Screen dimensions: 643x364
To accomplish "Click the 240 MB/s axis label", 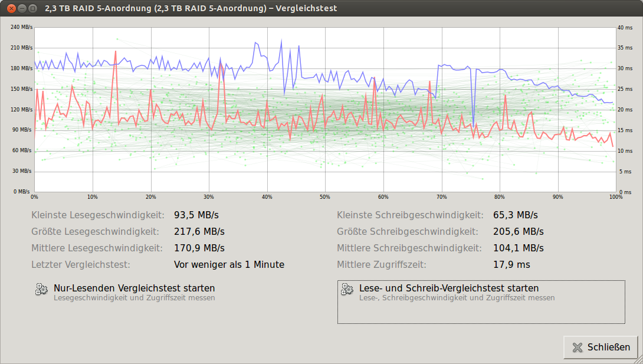I will click(x=21, y=27).
